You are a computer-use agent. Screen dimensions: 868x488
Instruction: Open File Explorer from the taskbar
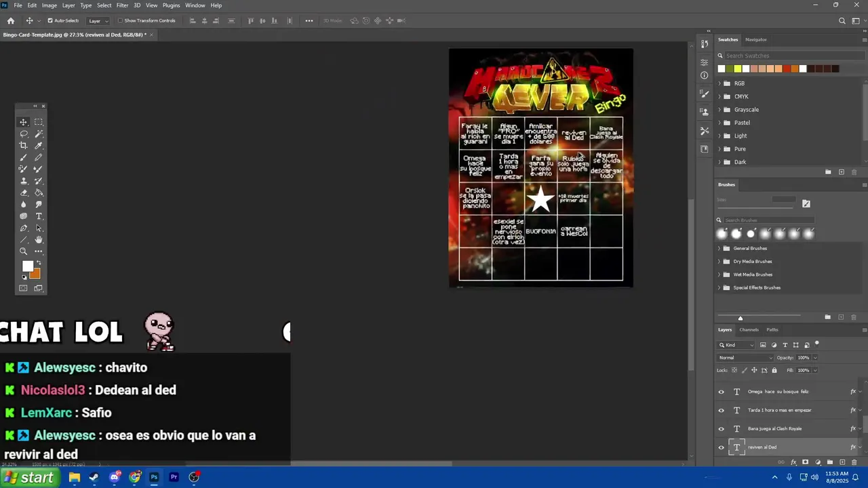[75, 477]
